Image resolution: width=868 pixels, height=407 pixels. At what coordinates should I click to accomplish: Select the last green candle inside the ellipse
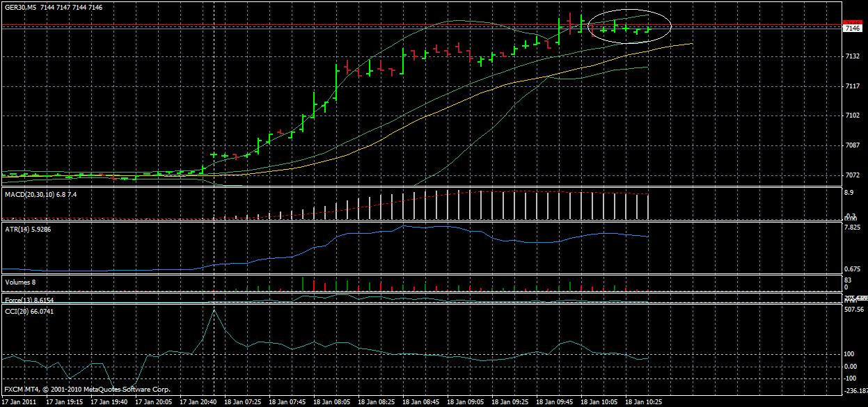(649, 29)
